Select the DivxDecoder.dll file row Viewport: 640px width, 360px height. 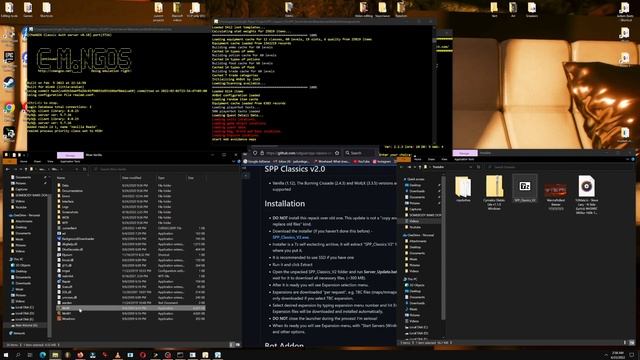tap(131, 249)
